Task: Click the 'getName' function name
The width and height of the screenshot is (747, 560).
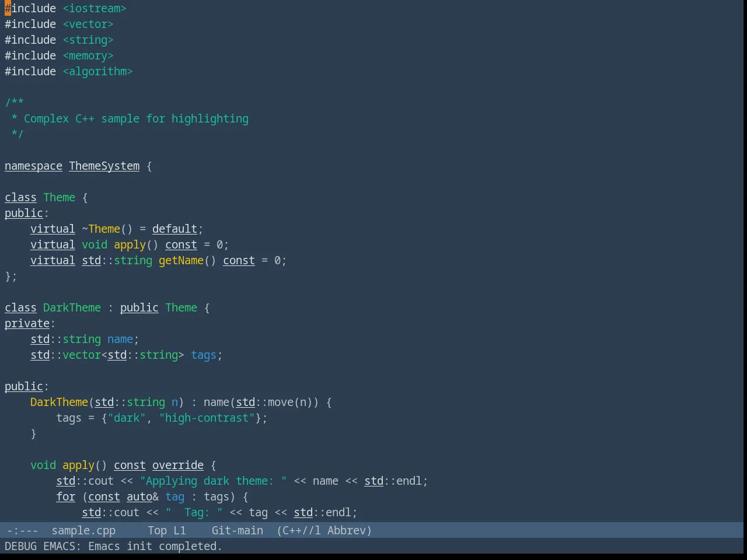Action: click(181, 260)
